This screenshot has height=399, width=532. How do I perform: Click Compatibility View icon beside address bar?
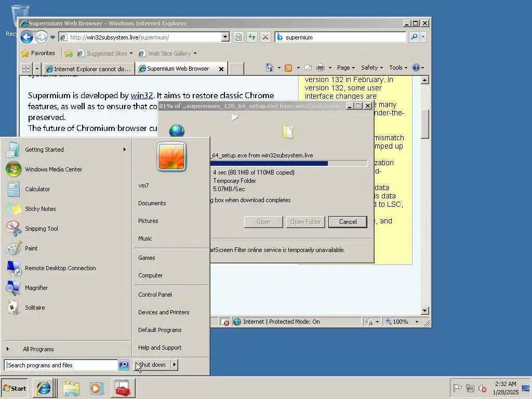coord(238,37)
